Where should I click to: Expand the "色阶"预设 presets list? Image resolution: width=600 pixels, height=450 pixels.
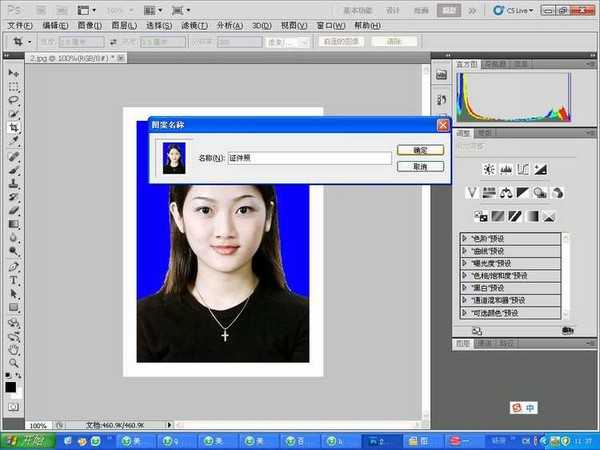coord(465,238)
